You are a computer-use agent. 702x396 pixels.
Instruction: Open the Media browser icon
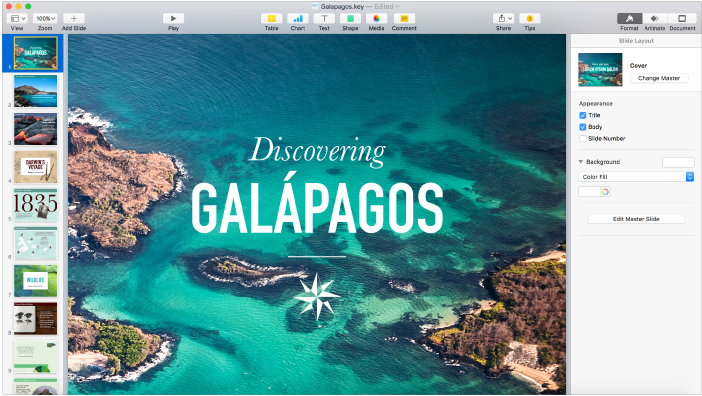click(377, 18)
